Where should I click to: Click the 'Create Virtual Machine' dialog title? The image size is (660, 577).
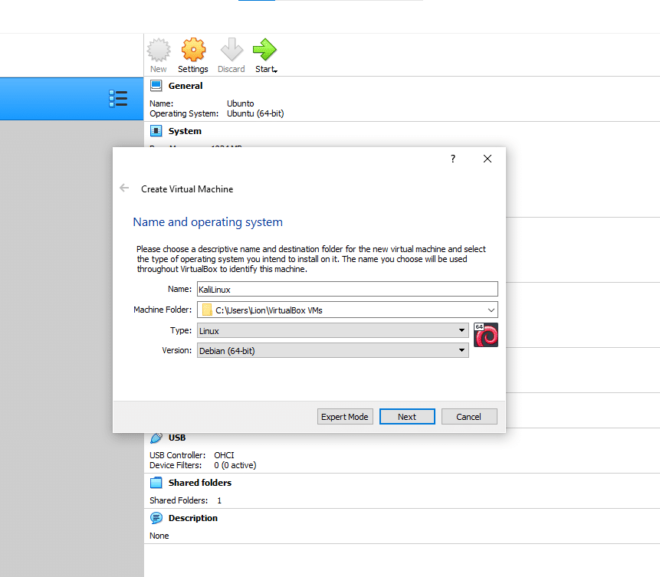point(187,189)
